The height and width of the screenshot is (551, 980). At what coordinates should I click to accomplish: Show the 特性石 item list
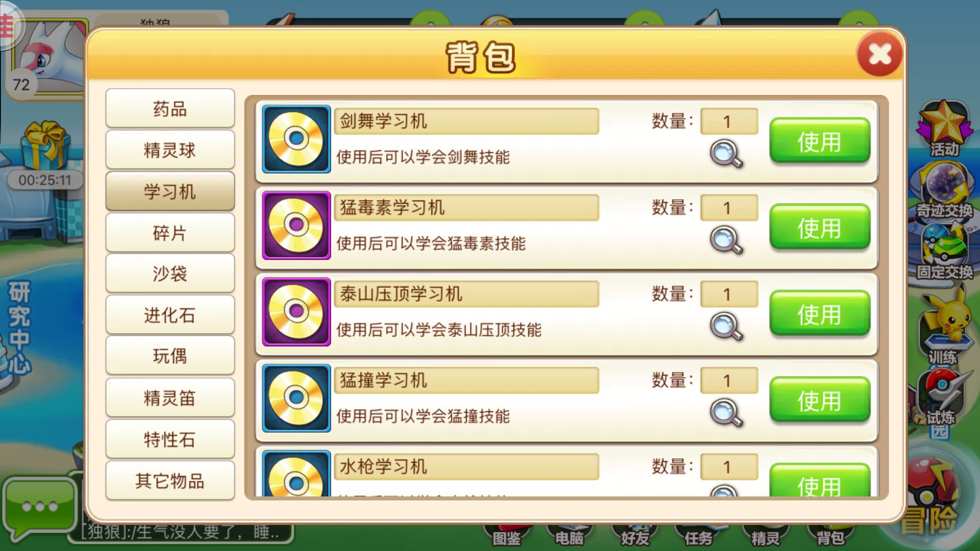(170, 439)
